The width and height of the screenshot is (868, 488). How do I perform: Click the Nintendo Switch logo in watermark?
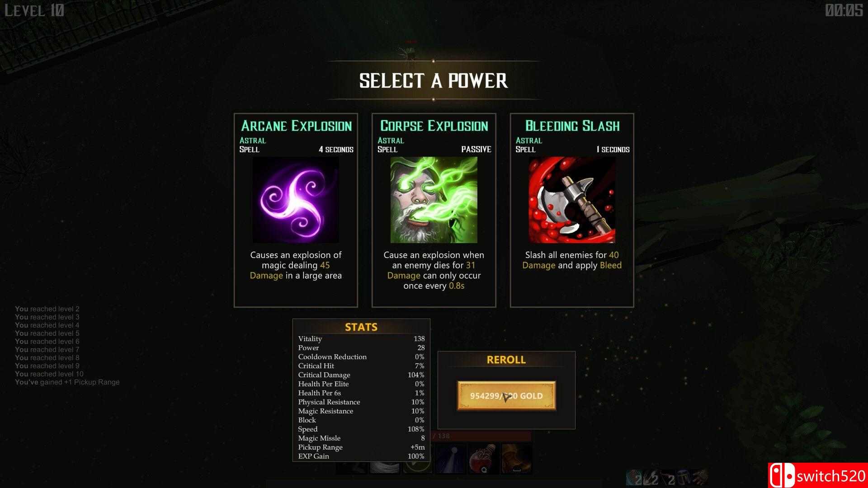click(x=782, y=475)
